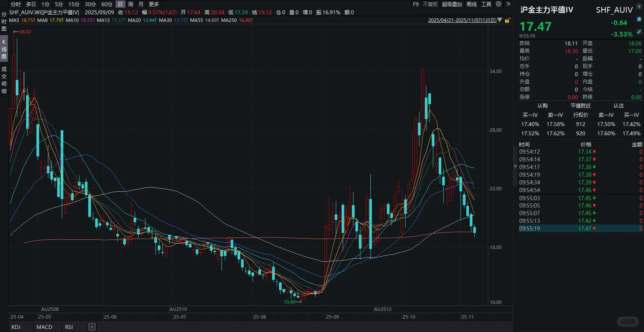Select the 30分 period
The width and height of the screenshot is (644, 332).
(90, 4)
